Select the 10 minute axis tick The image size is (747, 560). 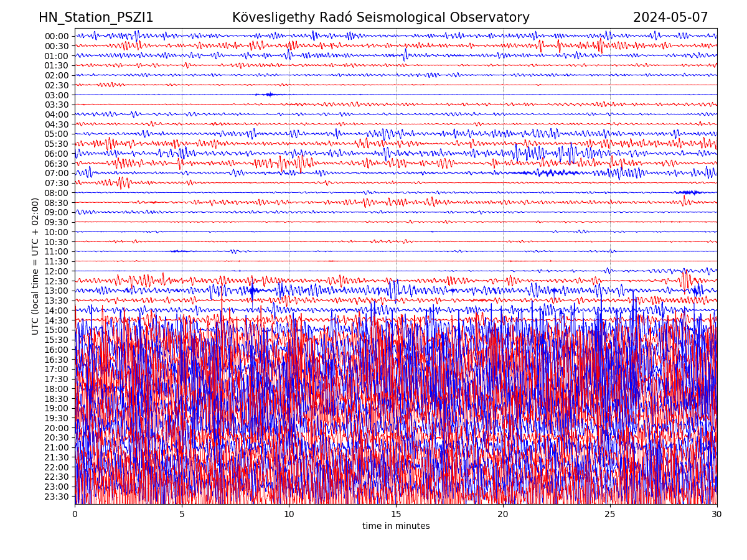(x=289, y=515)
